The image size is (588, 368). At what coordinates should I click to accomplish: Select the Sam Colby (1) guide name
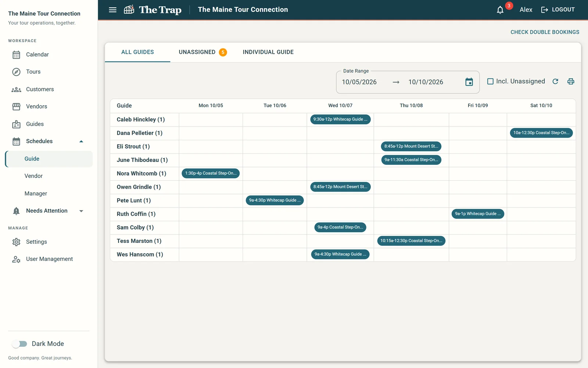[135, 227]
